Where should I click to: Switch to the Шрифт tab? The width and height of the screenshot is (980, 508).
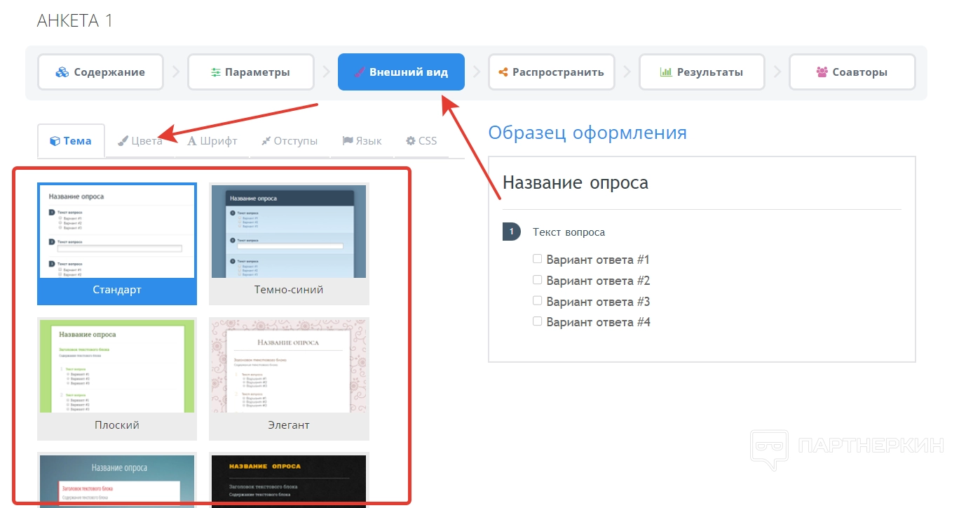212,141
